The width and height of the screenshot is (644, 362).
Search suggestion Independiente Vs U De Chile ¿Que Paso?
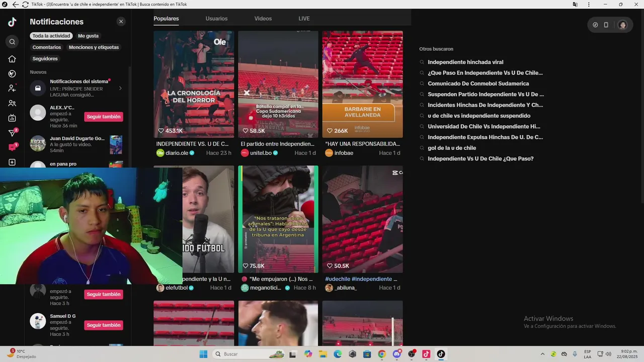[480, 159]
